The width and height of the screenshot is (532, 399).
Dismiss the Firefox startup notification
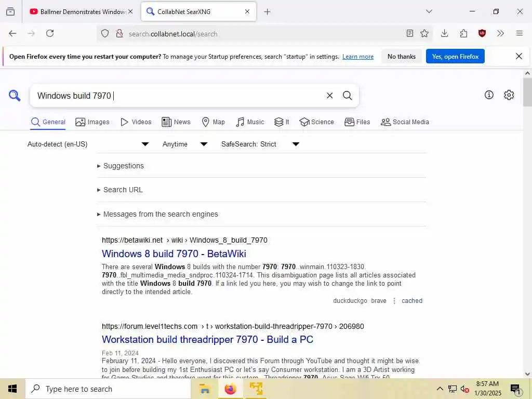pos(519,56)
